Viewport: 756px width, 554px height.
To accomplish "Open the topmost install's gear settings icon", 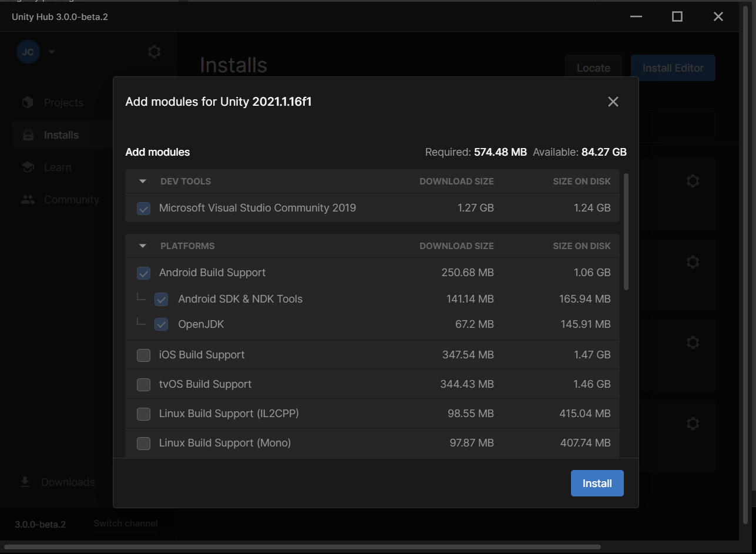I will (693, 181).
